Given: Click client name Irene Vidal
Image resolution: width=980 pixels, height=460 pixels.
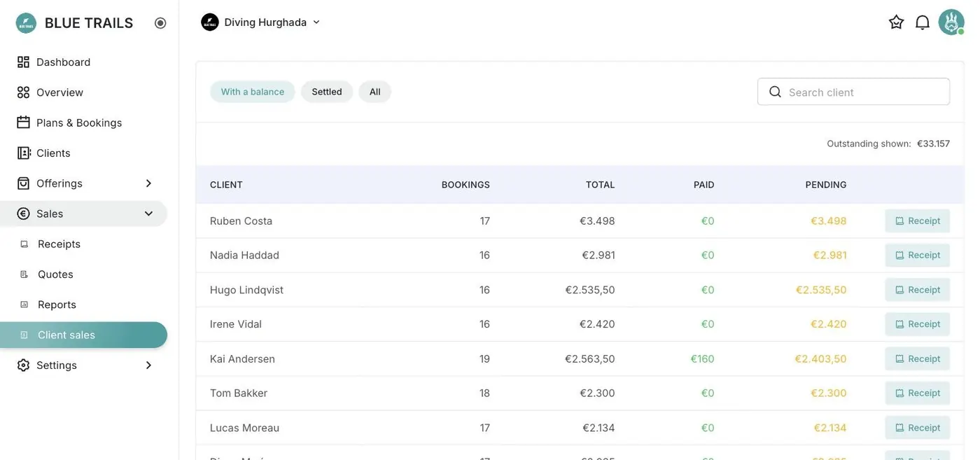Looking at the screenshot, I should coord(236,324).
